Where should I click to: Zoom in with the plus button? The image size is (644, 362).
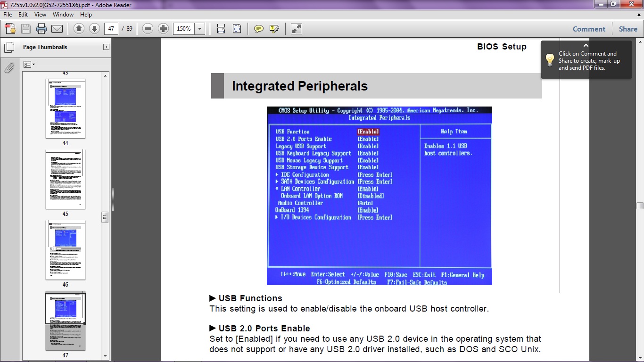163,29
